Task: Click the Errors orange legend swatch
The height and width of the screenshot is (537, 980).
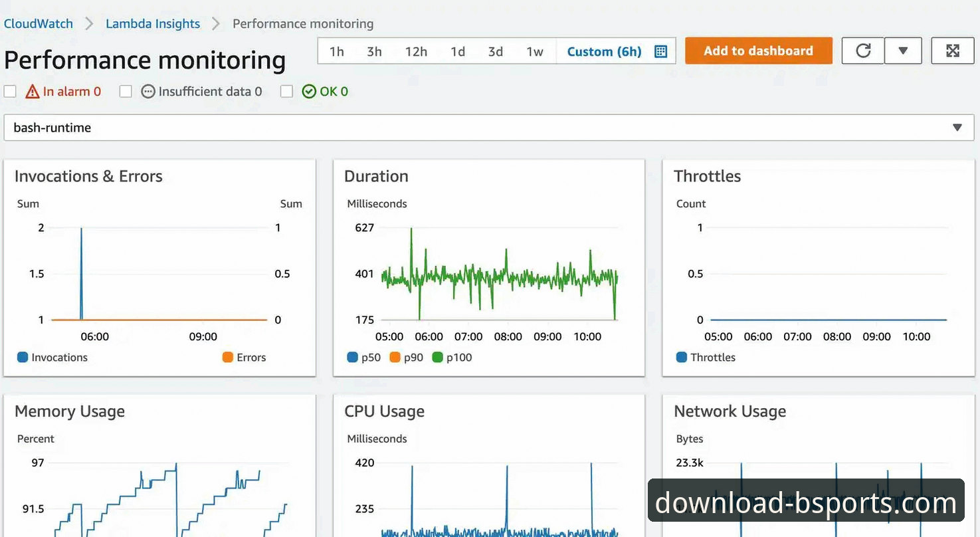Action: coord(228,358)
